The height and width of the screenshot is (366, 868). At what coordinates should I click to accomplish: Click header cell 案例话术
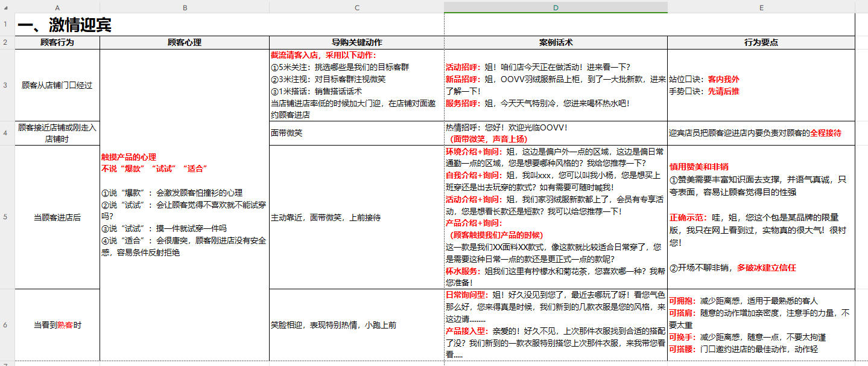pyautogui.click(x=556, y=43)
